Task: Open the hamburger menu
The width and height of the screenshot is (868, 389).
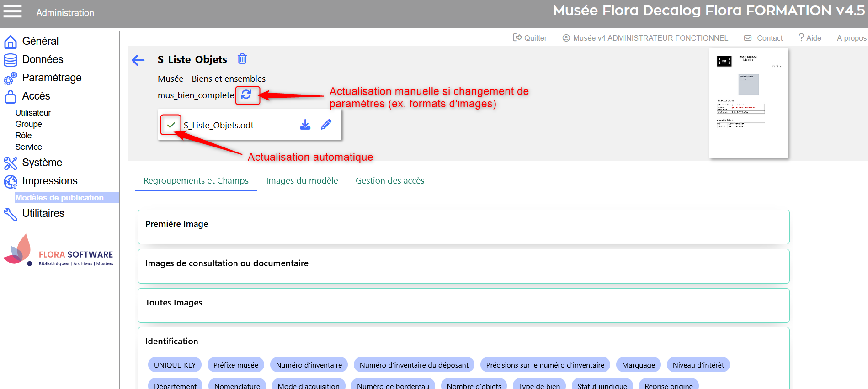Action: coord(12,11)
